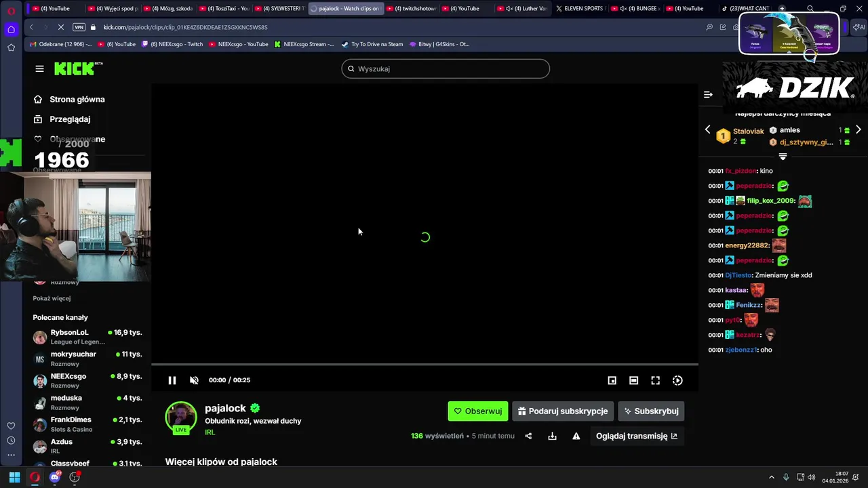Report the clip via warning icon
This screenshot has width=868, height=488.
pos(576,436)
